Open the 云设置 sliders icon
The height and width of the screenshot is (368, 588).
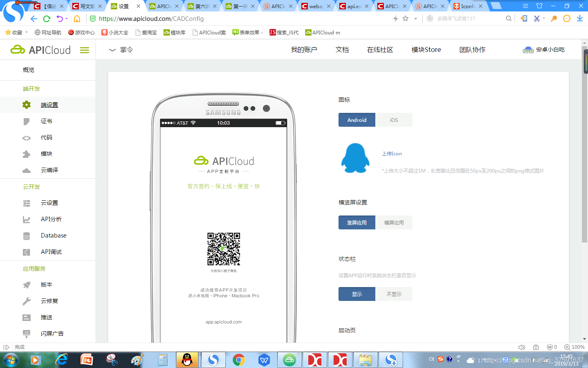(x=27, y=203)
